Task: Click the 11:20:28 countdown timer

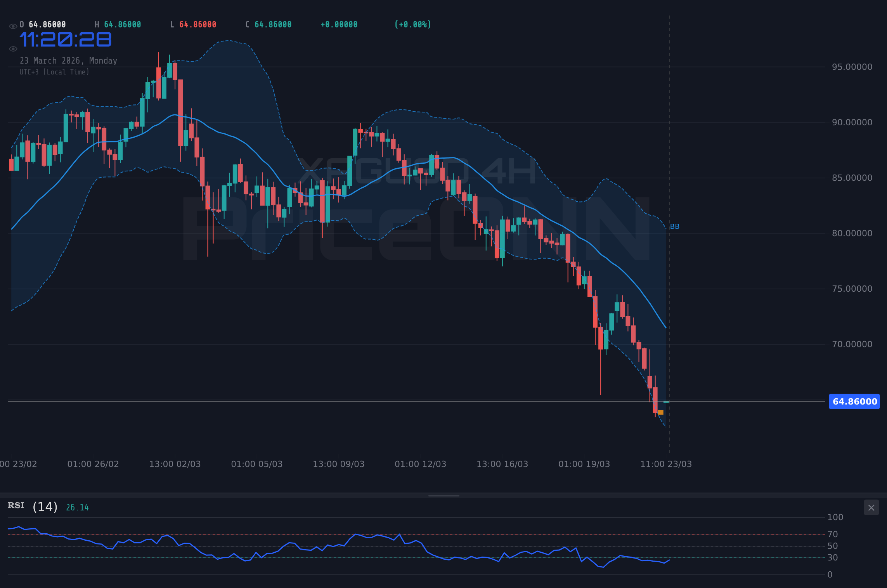Action: click(x=65, y=39)
